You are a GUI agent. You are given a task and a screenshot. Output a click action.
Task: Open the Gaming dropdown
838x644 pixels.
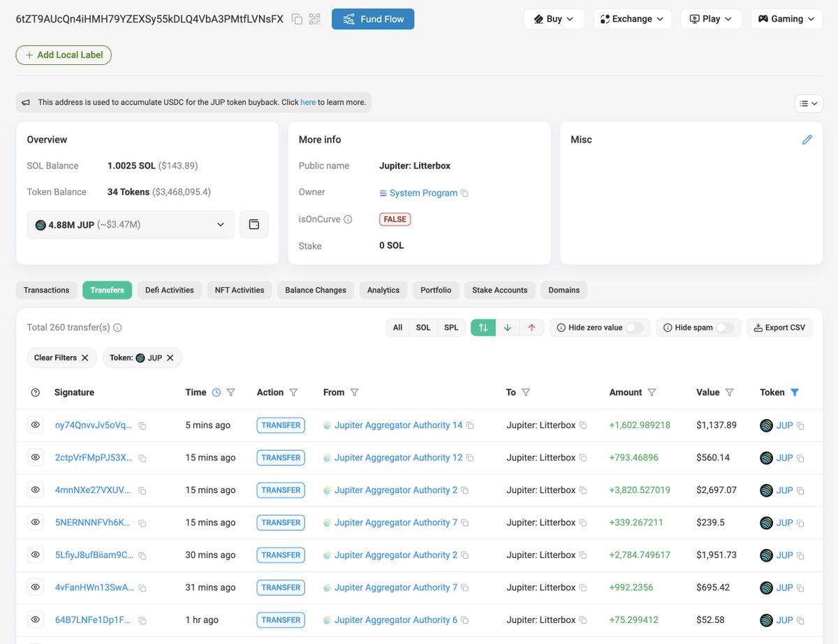786,19
